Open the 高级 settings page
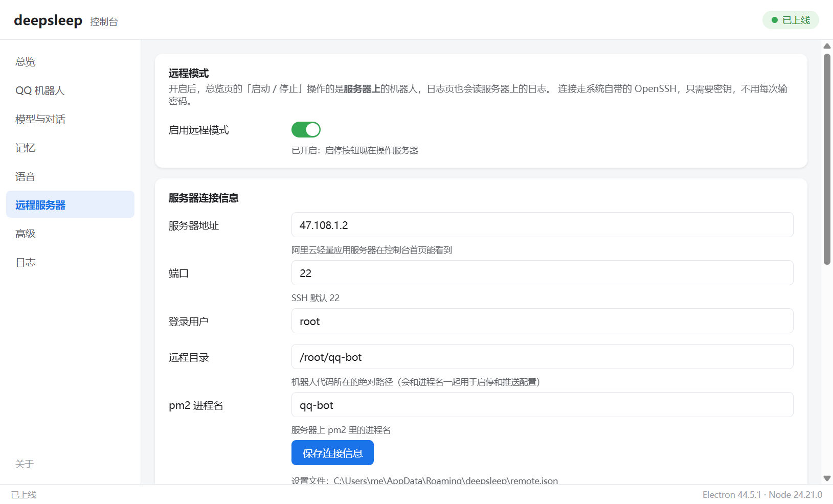 tap(70, 234)
